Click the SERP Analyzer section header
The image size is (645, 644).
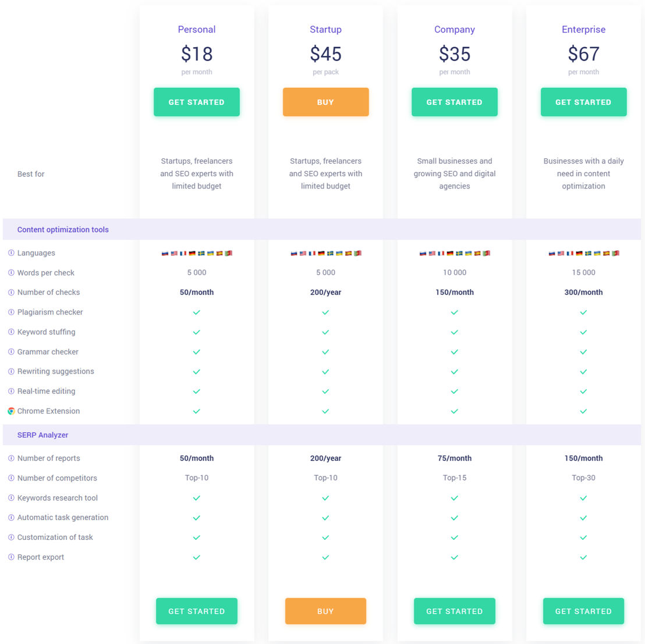pos(42,435)
